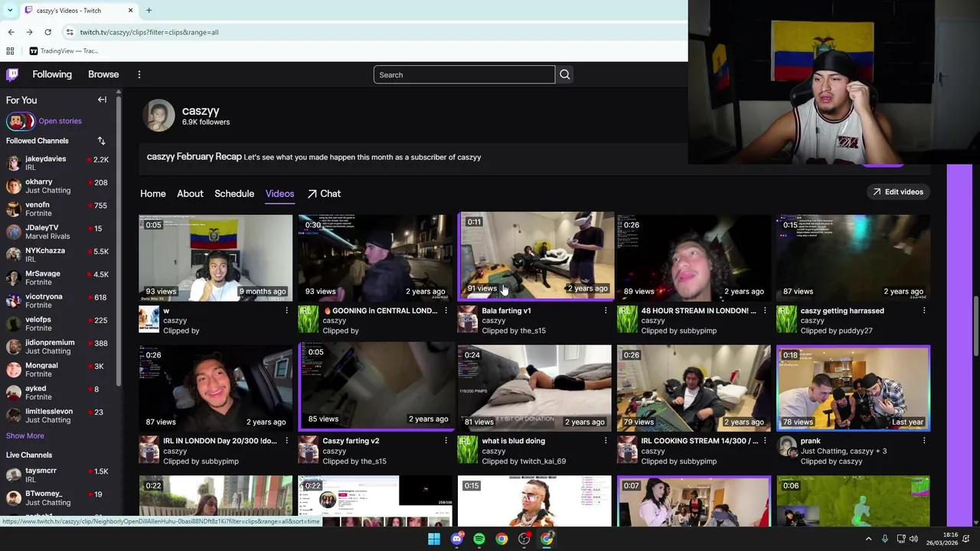Open options for IRL IN LONDON Day 20/300 clip
The width and height of the screenshot is (980, 551).
(x=286, y=441)
